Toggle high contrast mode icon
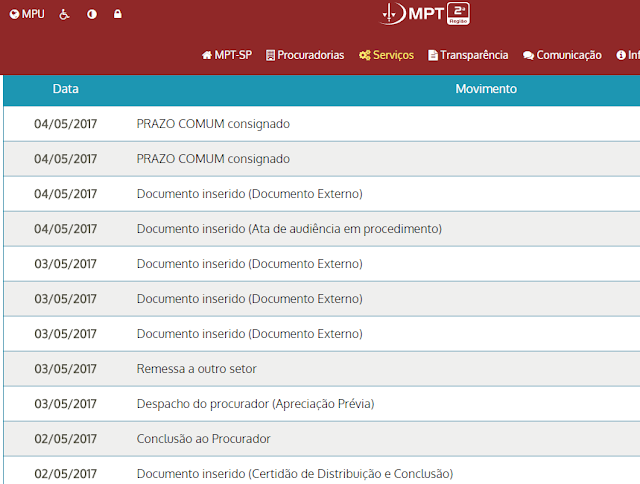640x484 pixels. coord(92,14)
